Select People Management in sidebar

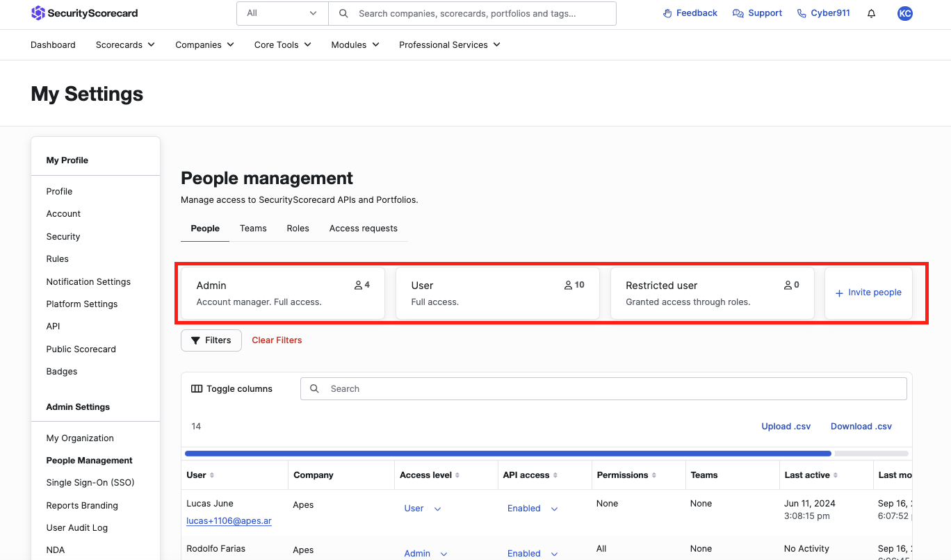click(89, 461)
